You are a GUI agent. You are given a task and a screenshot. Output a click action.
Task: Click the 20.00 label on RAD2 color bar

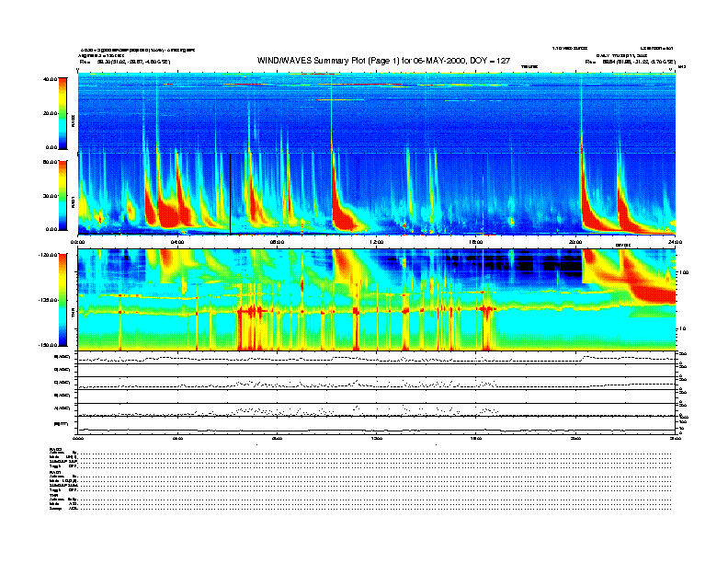pos(50,113)
